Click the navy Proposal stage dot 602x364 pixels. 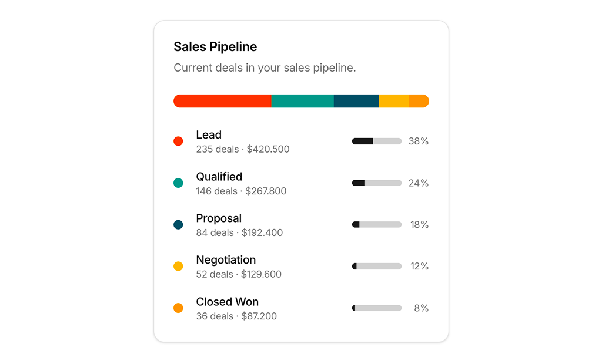click(x=178, y=225)
